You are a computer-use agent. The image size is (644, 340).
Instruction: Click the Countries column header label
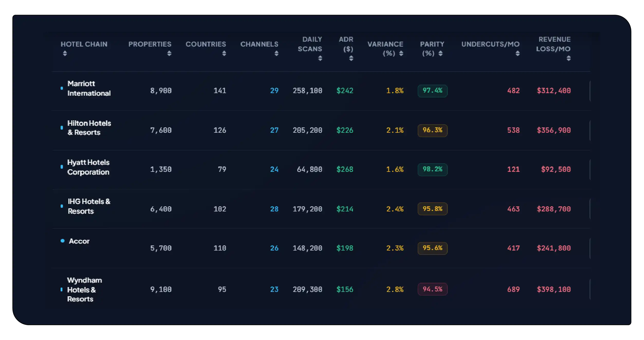[x=206, y=44]
